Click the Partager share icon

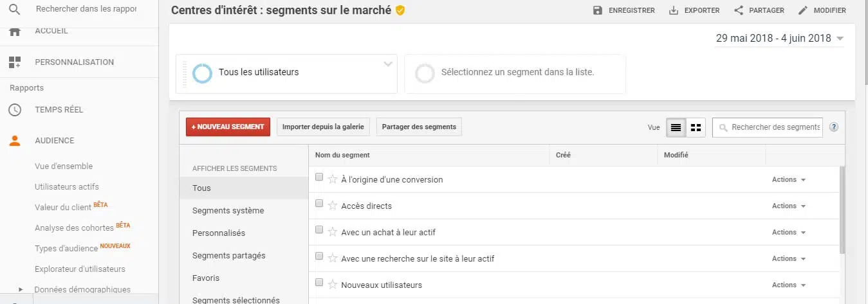pos(739,10)
